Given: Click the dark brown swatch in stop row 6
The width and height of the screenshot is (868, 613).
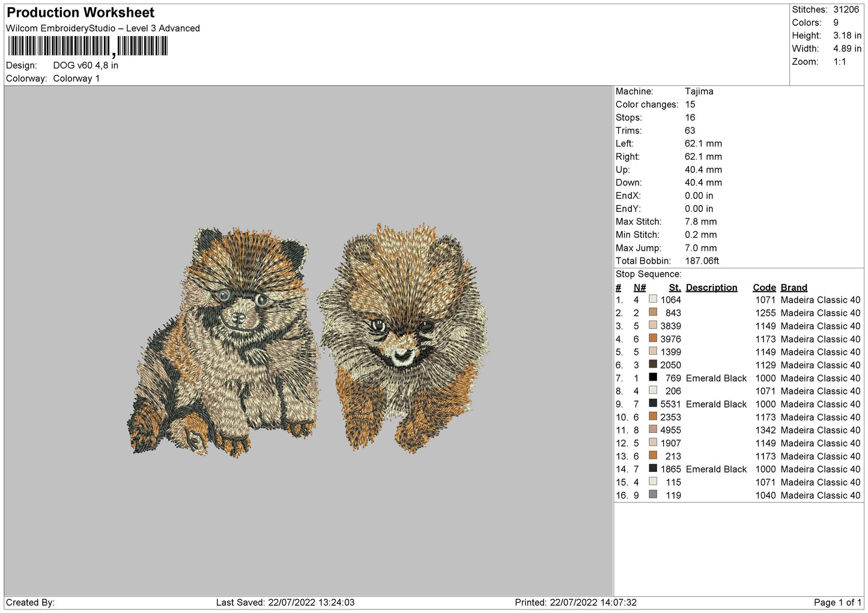Looking at the screenshot, I should [652, 364].
